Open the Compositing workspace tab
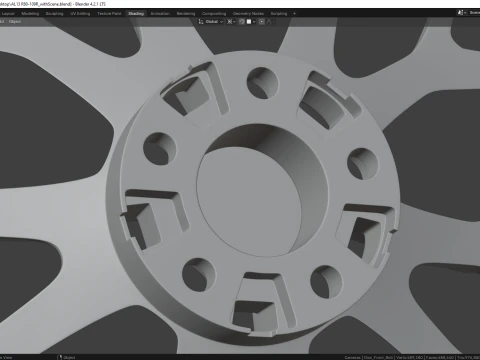 coord(214,14)
